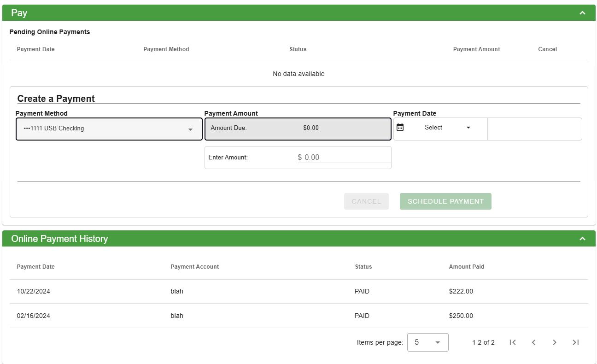Click the Status header in payment history

tap(363, 267)
